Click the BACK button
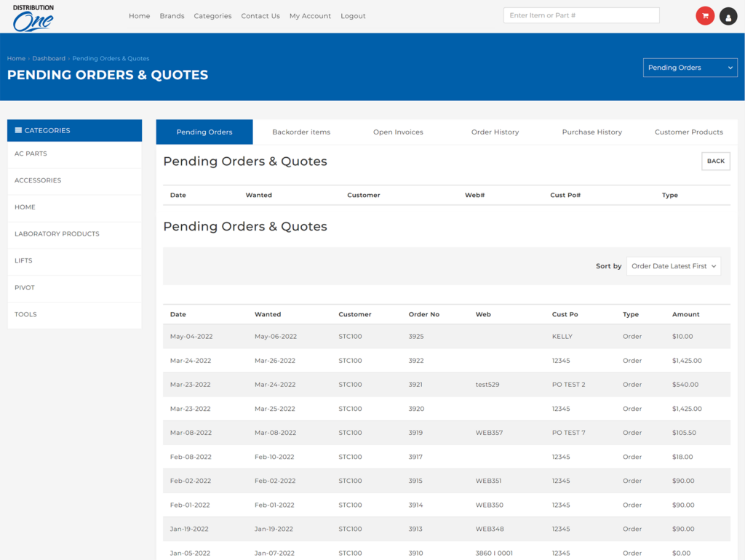745x560 pixels. (716, 161)
